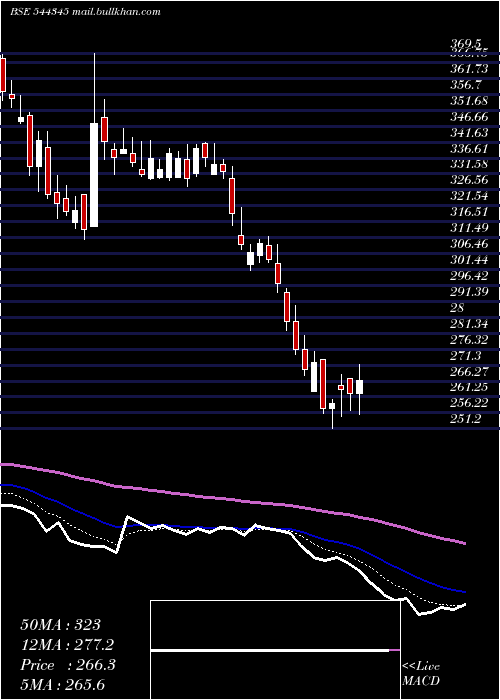Click the BSE 544345 mail.bullkhan.com header text
Image resolution: width=500 pixels, height=700 pixels.
click(85, 12)
